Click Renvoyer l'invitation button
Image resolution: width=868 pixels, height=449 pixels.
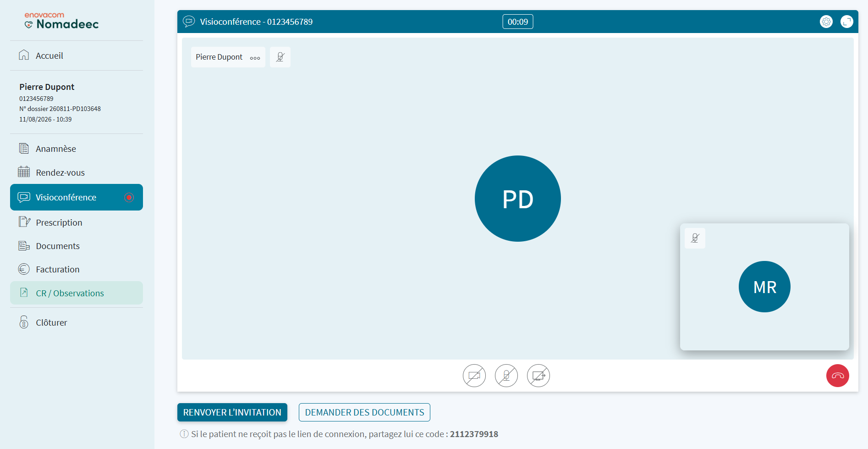coord(232,412)
